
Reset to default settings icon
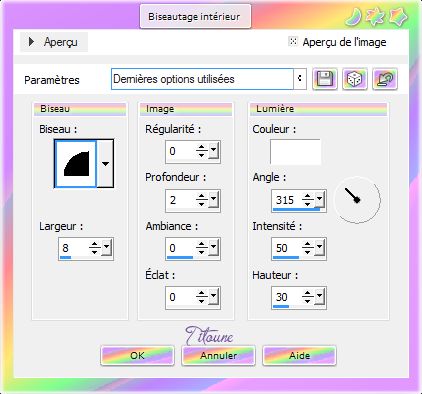(385, 79)
